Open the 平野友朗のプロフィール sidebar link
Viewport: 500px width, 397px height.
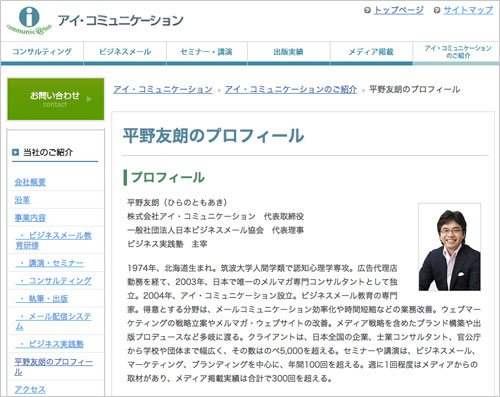coord(54,367)
